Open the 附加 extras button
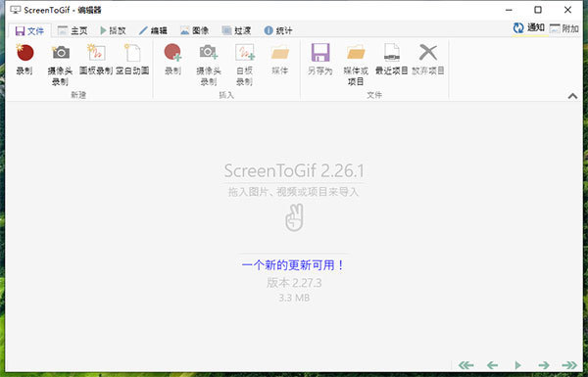The width and height of the screenshot is (588, 377). (564, 28)
